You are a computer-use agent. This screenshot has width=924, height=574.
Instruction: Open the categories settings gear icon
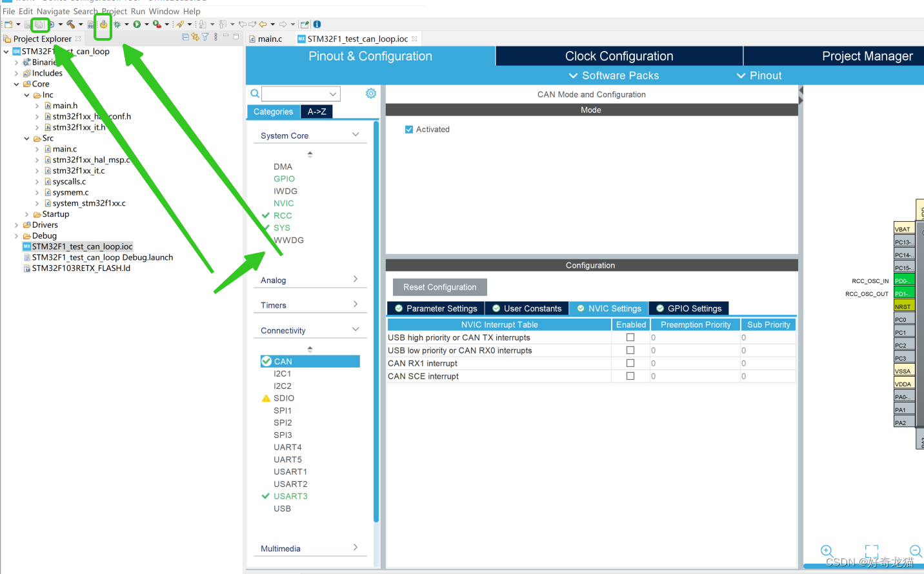click(x=371, y=94)
